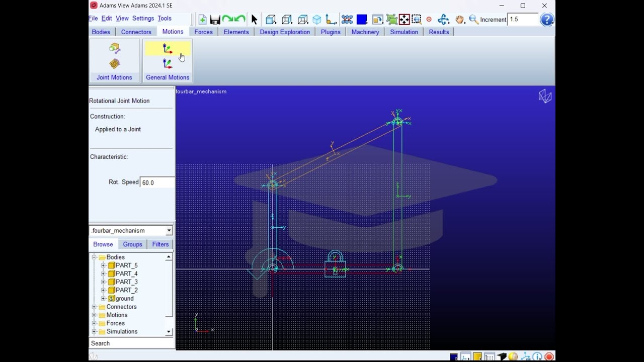Select PART_3 in the model tree
Screen dimensions: 644x362
126,282
